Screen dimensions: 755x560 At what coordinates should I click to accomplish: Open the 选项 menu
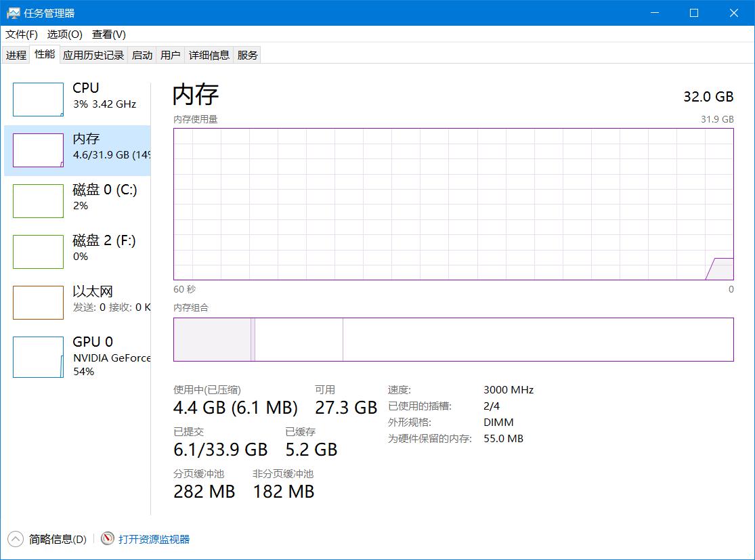pos(64,34)
